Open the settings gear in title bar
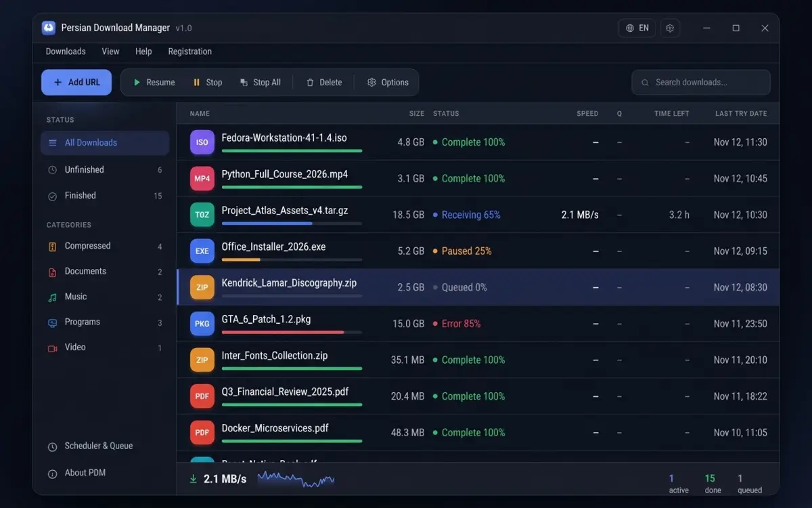812x508 pixels. pos(670,28)
